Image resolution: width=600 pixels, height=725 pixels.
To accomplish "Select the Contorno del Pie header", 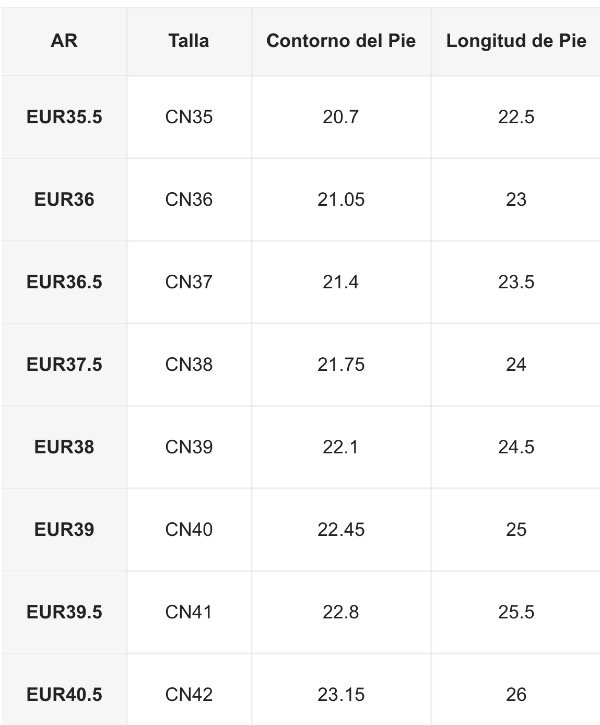I will (x=341, y=41).
